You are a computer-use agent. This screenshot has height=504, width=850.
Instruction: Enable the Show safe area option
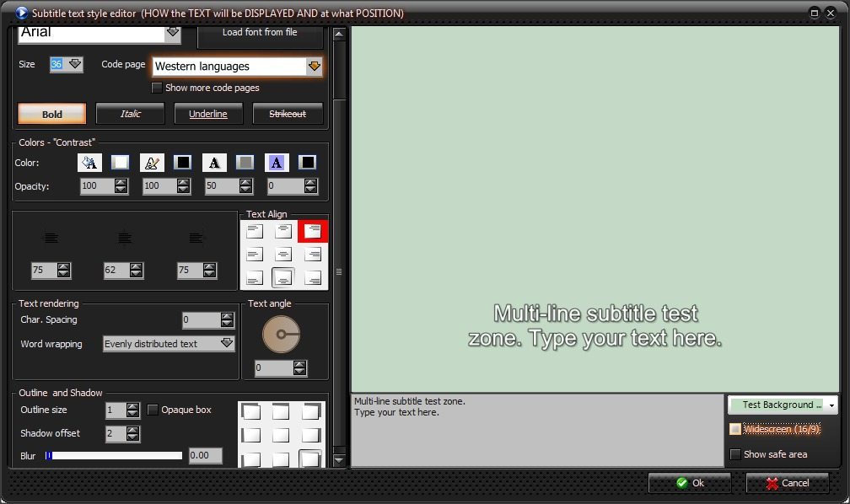coord(736,454)
